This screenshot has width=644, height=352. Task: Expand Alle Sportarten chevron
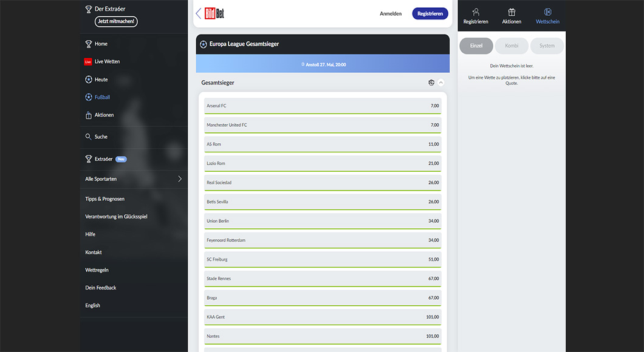pyautogui.click(x=179, y=179)
